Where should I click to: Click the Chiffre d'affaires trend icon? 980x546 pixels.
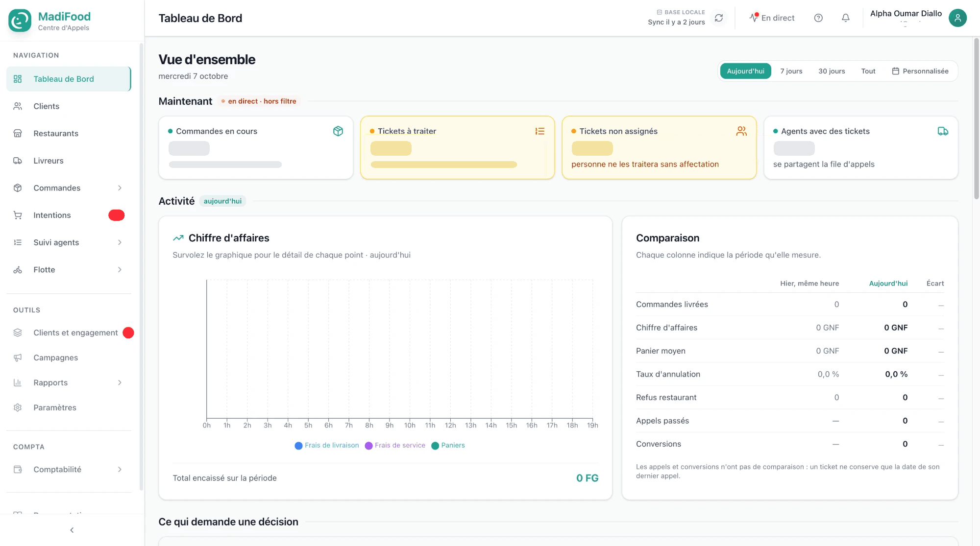pyautogui.click(x=178, y=238)
